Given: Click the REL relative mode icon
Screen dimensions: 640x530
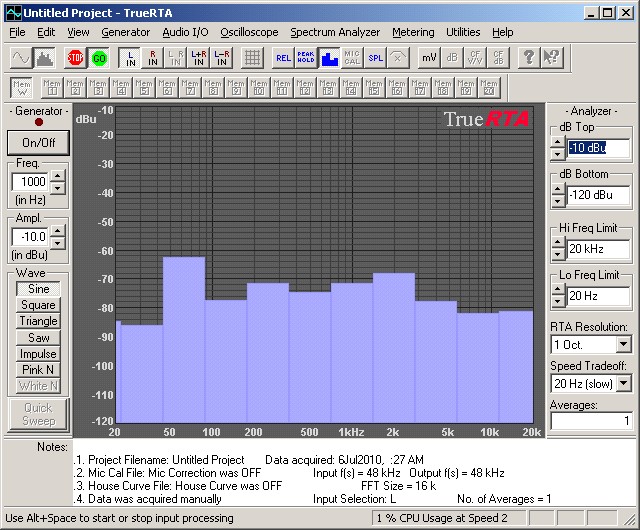Looking at the screenshot, I should [x=283, y=57].
